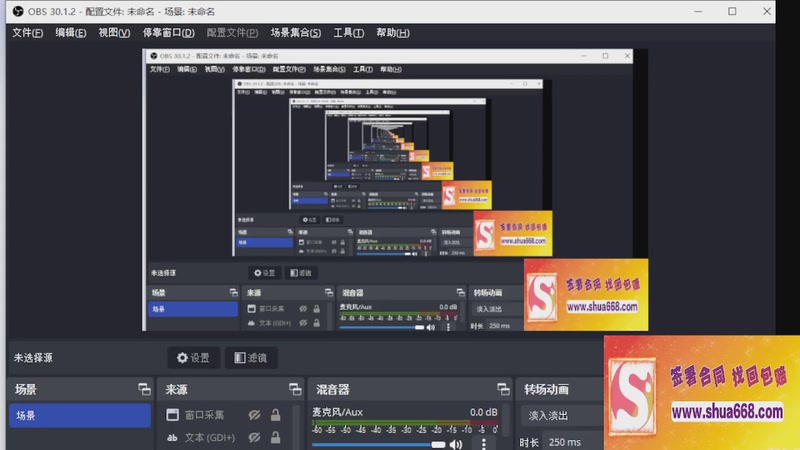
Task: Click the 来源 panel title
Action: pyautogui.click(x=176, y=390)
